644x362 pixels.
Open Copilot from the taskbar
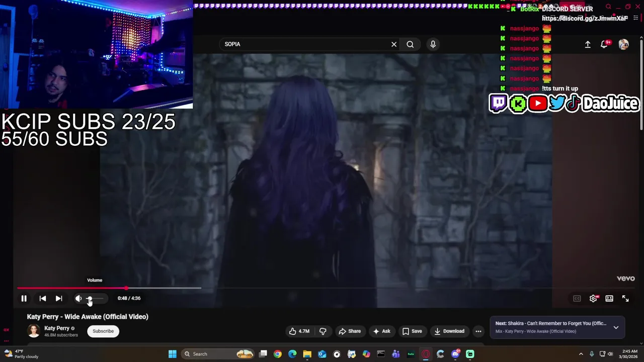366,354
